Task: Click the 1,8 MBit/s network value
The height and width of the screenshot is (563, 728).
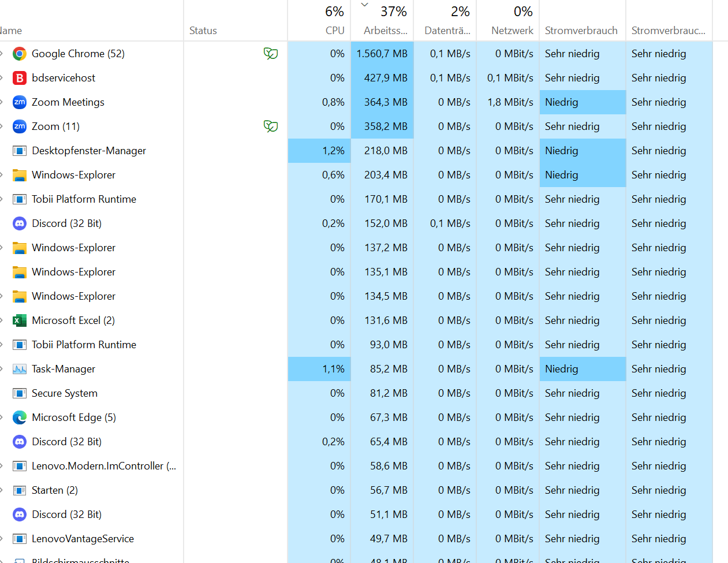Action: tap(510, 102)
